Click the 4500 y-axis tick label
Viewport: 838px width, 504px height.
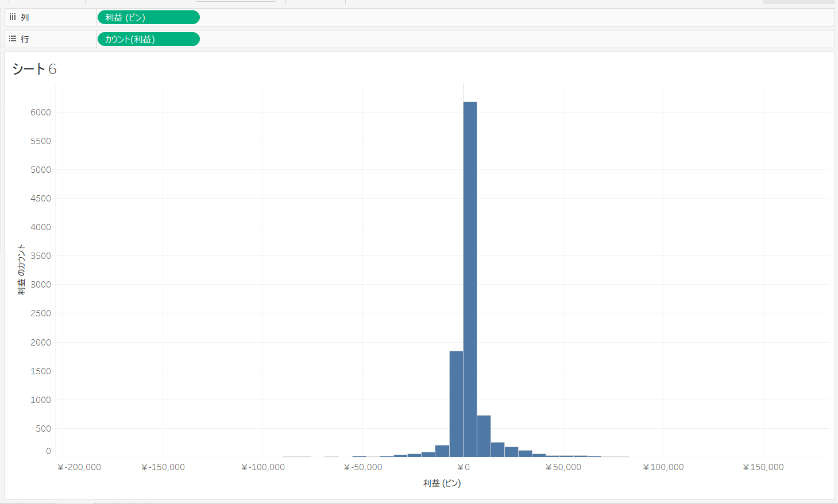pyautogui.click(x=41, y=199)
